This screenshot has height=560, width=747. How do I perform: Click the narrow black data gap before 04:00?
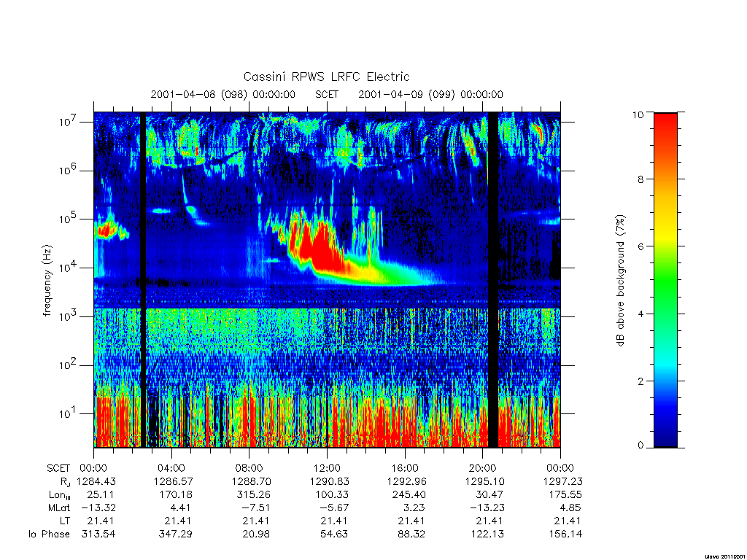[143, 280]
